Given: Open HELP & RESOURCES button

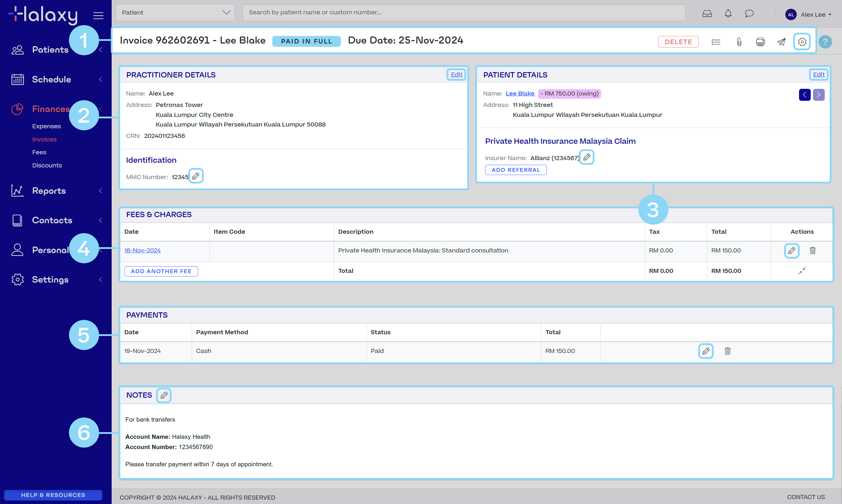Looking at the screenshot, I should coord(53,495).
